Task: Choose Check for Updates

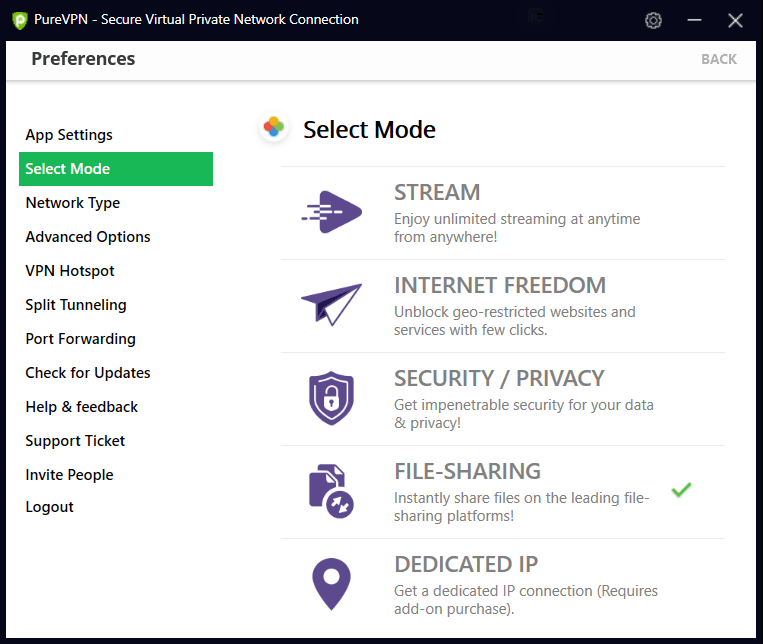Action: [x=88, y=373]
